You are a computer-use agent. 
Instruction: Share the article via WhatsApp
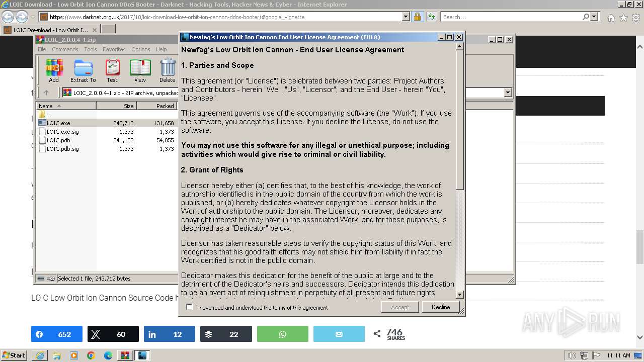[283, 334]
